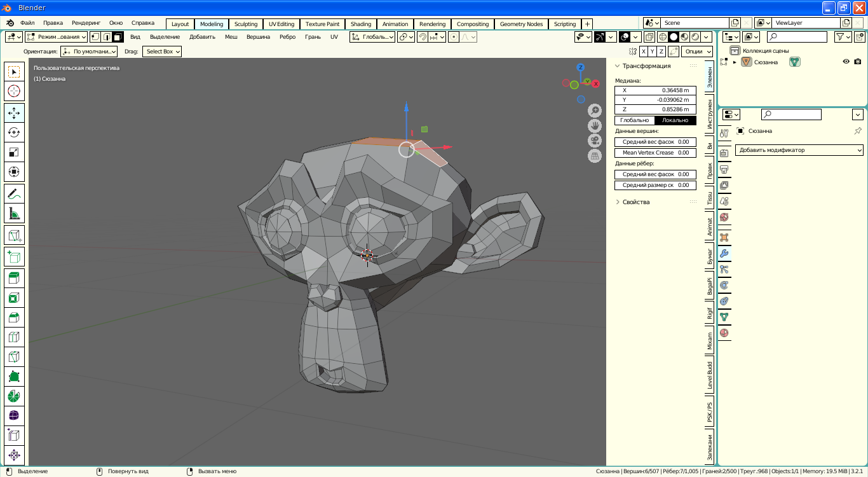The width and height of the screenshot is (868, 477).
Task: Open the Глобаль... transform orientation dropdown
Action: point(372,37)
